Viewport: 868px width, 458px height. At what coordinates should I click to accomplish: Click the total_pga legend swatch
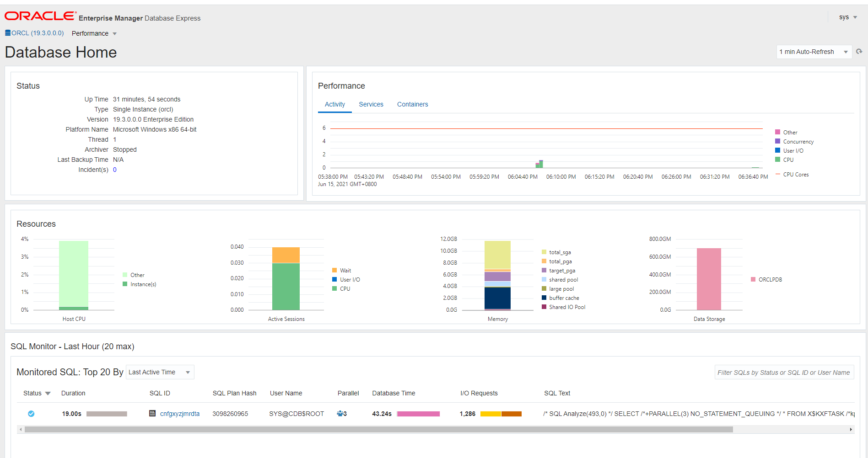coord(544,261)
